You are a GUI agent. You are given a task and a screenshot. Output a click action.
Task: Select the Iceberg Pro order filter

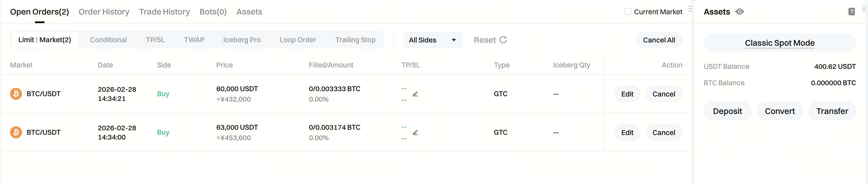(242, 40)
